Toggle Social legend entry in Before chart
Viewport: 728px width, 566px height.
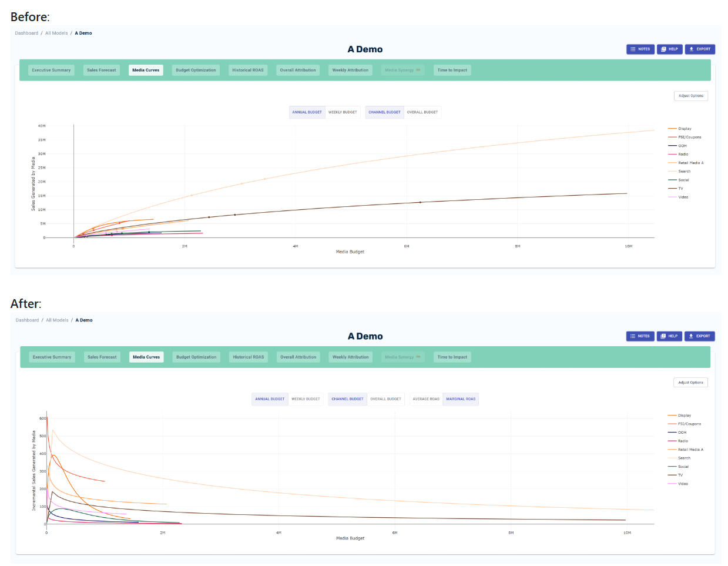(x=679, y=180)
